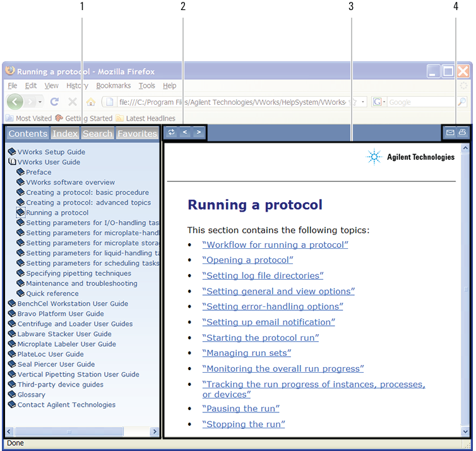Go to previous topic using the < button
The image size is (476, 451).
tap(185, 132)
